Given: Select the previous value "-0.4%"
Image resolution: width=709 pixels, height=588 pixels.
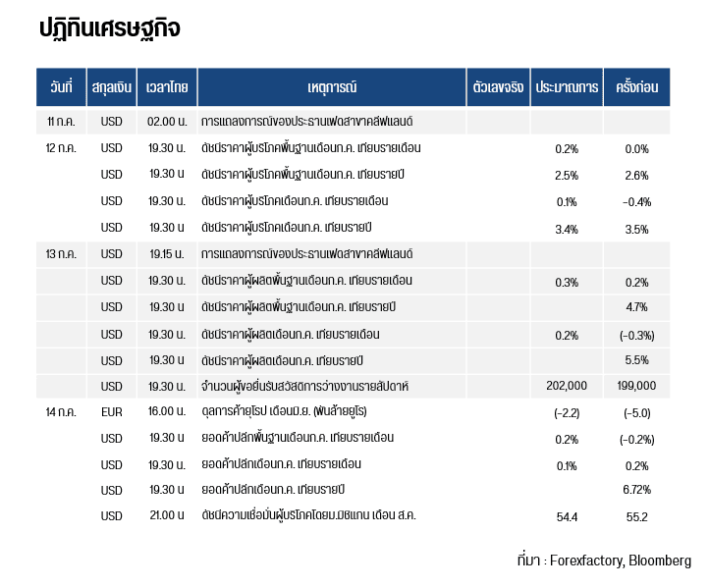Looking at the screenshot, I should [x=636, y=202].
